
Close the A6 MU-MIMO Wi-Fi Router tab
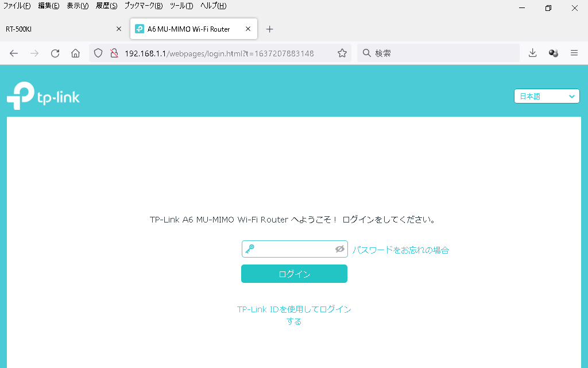(248, 29)
